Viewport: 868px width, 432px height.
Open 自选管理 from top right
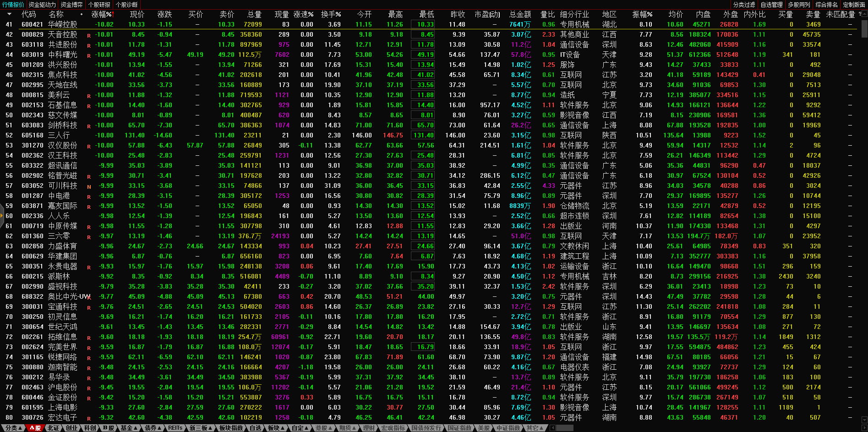click(x=771, y=5)
